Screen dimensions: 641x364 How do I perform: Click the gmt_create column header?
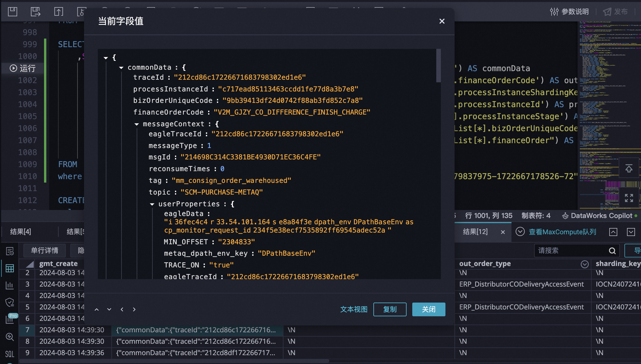(x=59, y=264)
